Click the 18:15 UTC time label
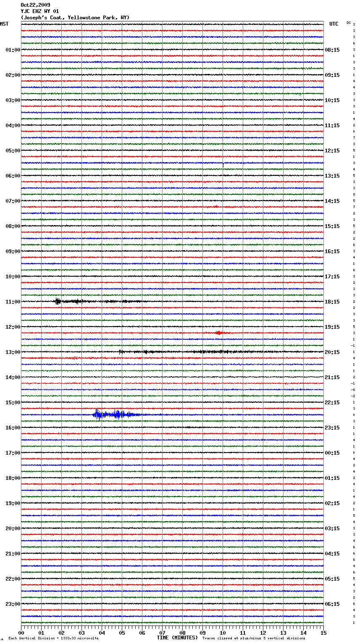 (x=332, y=302)
